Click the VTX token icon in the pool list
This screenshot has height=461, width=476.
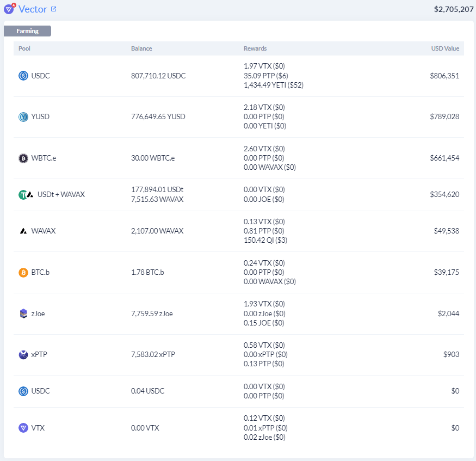point(23,428)
